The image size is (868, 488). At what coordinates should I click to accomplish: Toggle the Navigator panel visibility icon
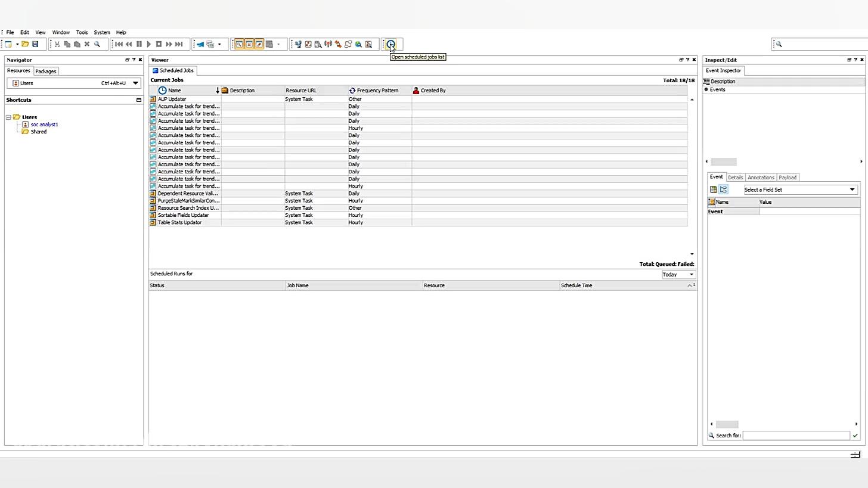127,60
